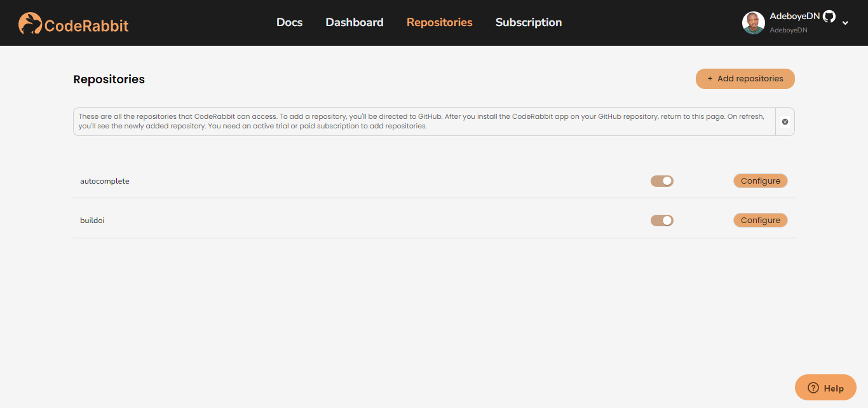Viewport: 868px width, 408px height.
Task: Open the AdeboyeDN account menu name
Action: [x=794, y=17]
